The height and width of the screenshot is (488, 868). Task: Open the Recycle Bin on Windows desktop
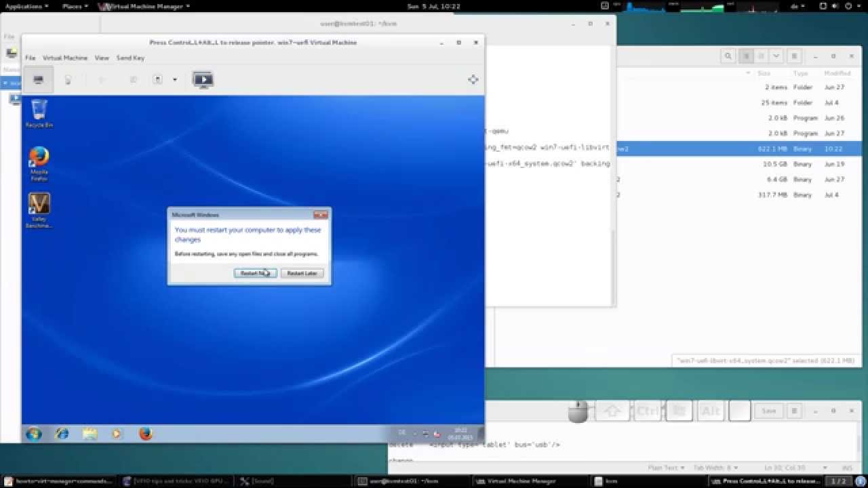click(39, 113)
